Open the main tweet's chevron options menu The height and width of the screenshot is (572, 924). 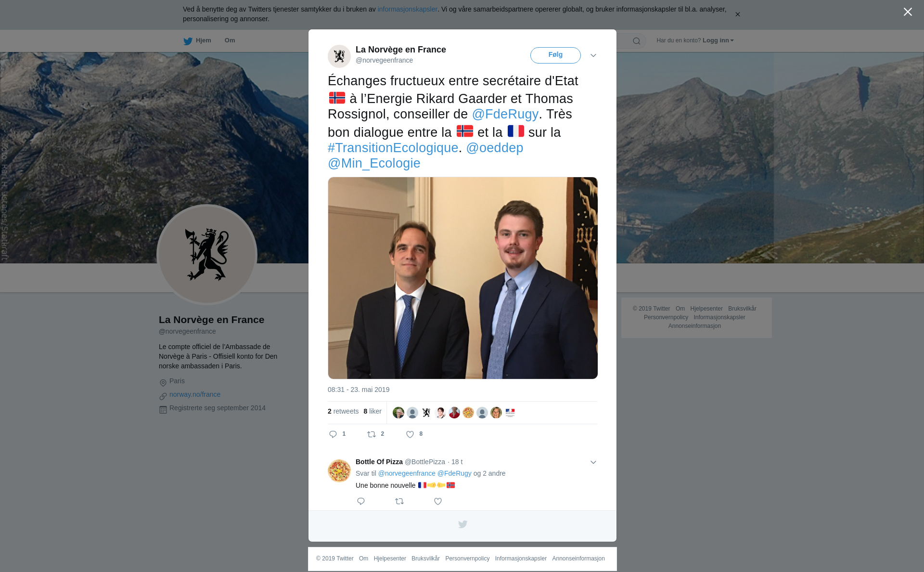pos(593,55)
